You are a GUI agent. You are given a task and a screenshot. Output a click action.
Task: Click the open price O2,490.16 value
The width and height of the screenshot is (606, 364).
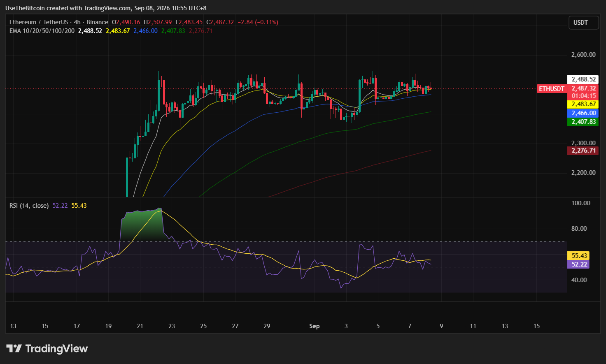click(126, 22)
